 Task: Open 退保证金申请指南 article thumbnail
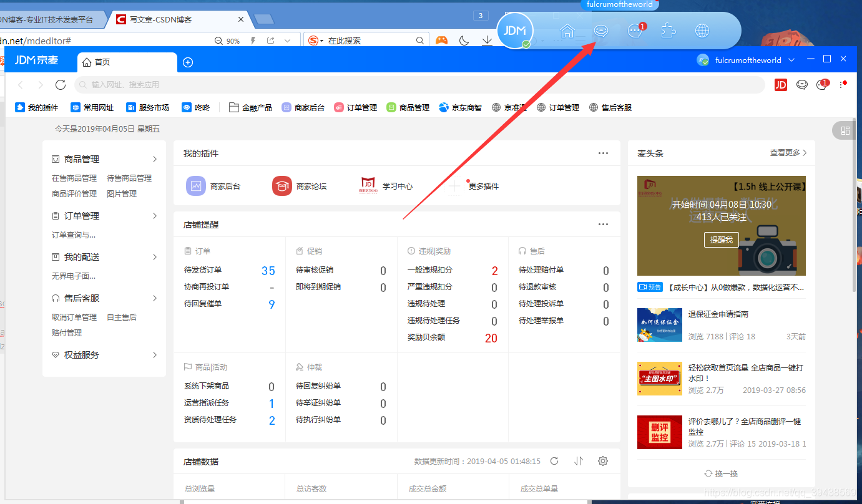click(659, 324)
